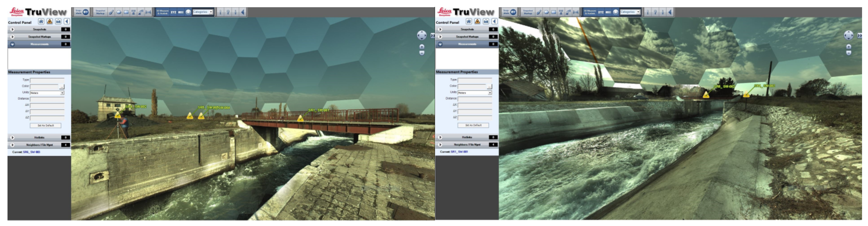
Task: Expand Neighbors / File Mgmt in left panel
Action: tap(12, 145)
